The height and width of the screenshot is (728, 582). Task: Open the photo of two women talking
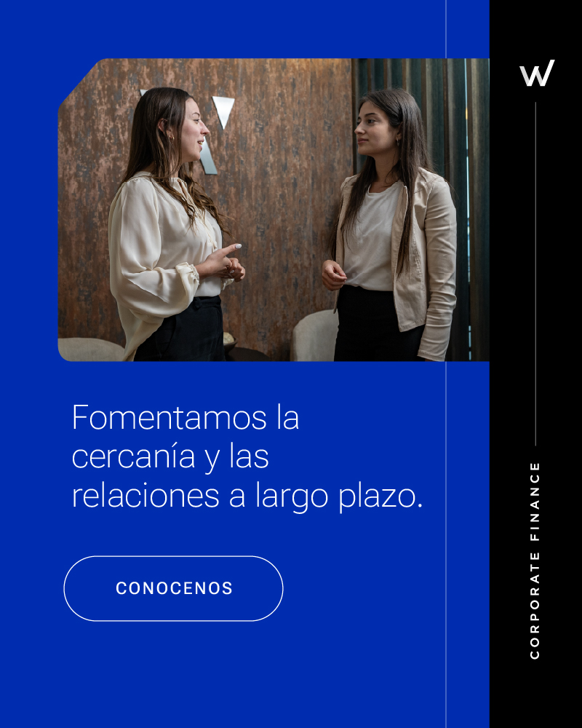click(x=274, y=210)
